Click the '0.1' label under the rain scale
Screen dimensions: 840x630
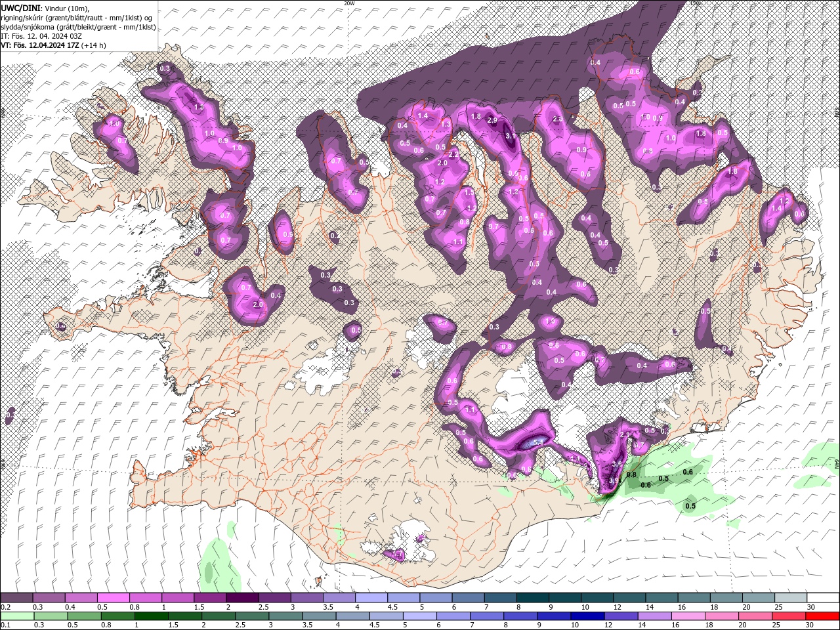[x=5, y=625]
